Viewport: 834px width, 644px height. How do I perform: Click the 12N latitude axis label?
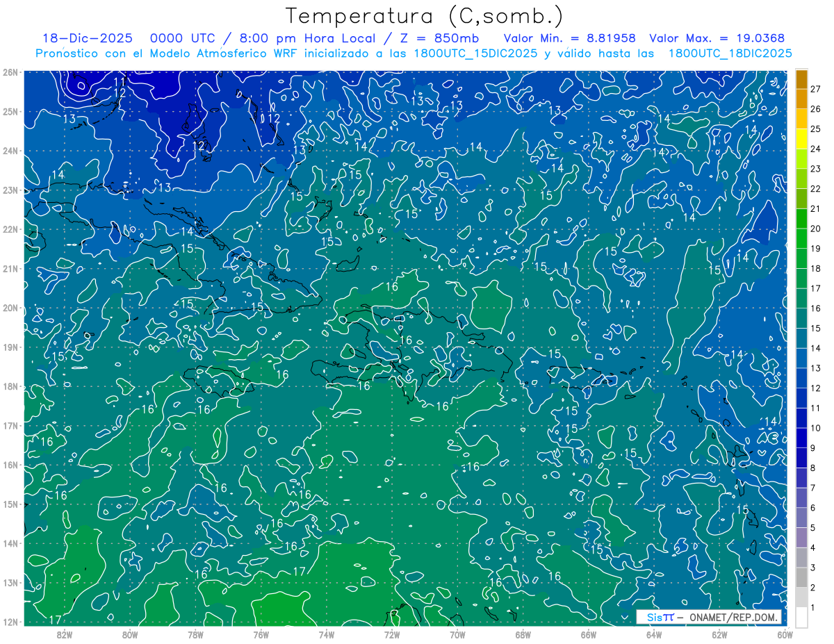click(x=10, y=622)
